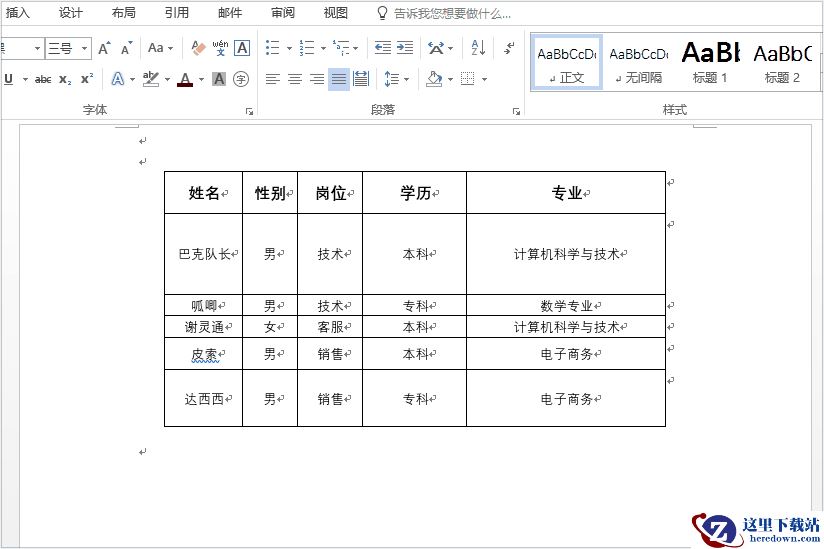Viewport: 824px width, 549px height.
Task: Click the Borders icon
Action: 468,79
